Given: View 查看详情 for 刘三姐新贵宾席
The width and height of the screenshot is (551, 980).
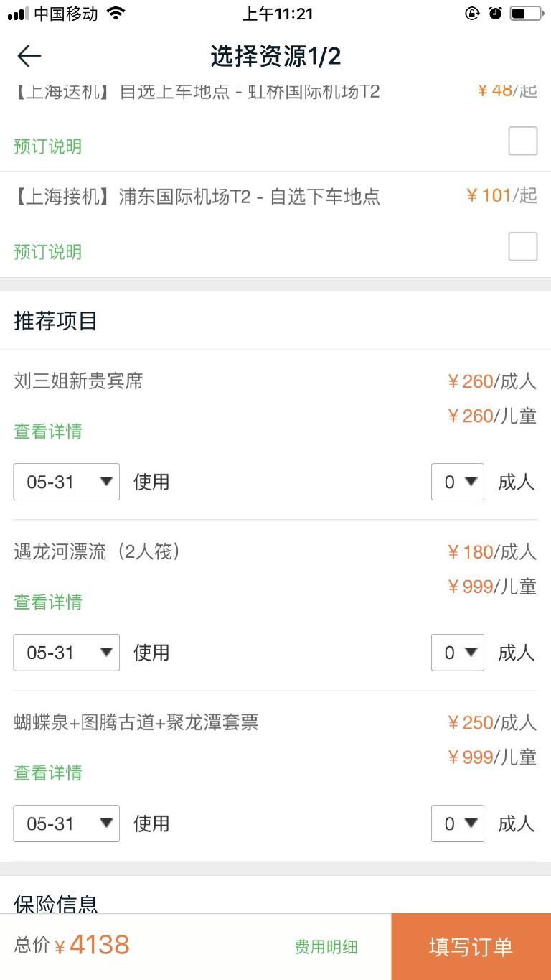Looking at the screenshot, I should coord(48,431).
